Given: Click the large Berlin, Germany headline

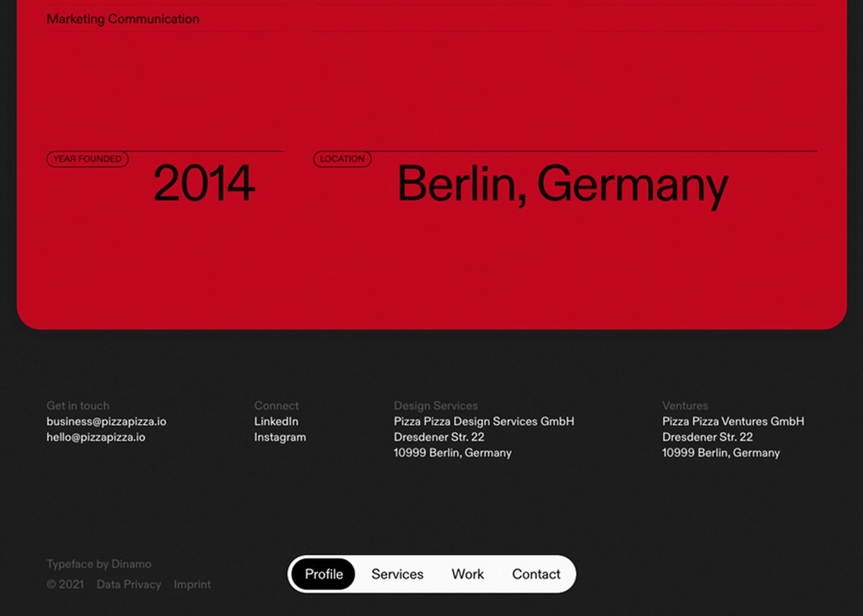Looking at the screenshot, I should (x=562, y=184).
